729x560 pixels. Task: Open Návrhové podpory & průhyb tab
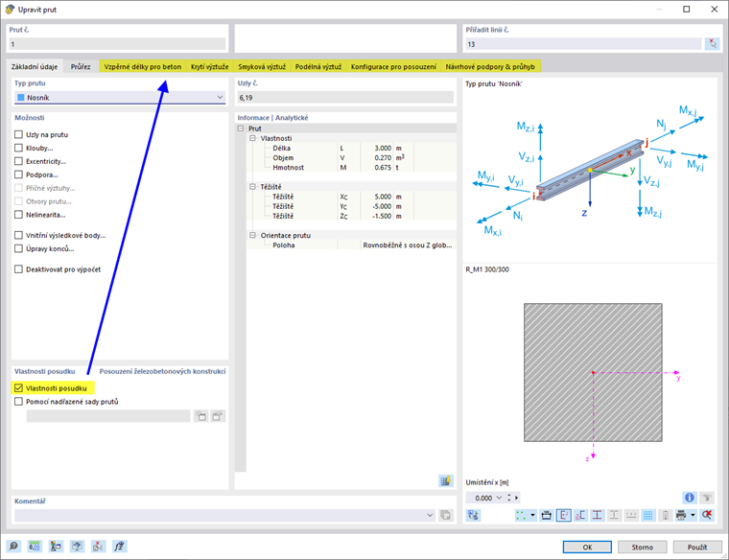(x=490, y=66)
